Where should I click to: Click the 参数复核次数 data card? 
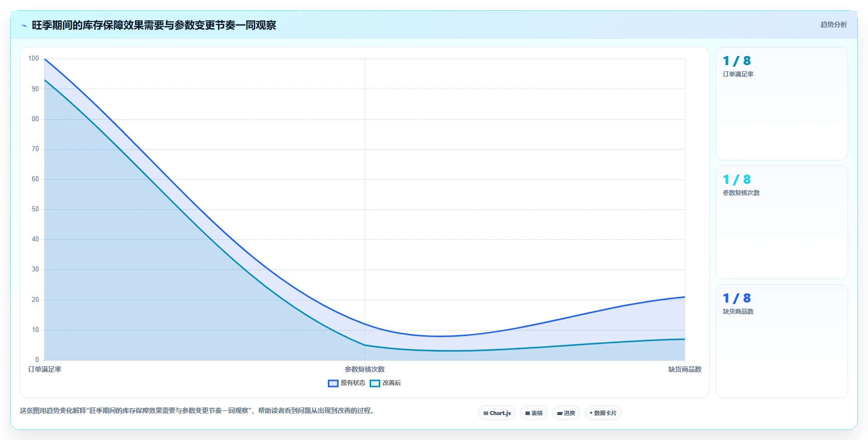click(x=781, y=223)
